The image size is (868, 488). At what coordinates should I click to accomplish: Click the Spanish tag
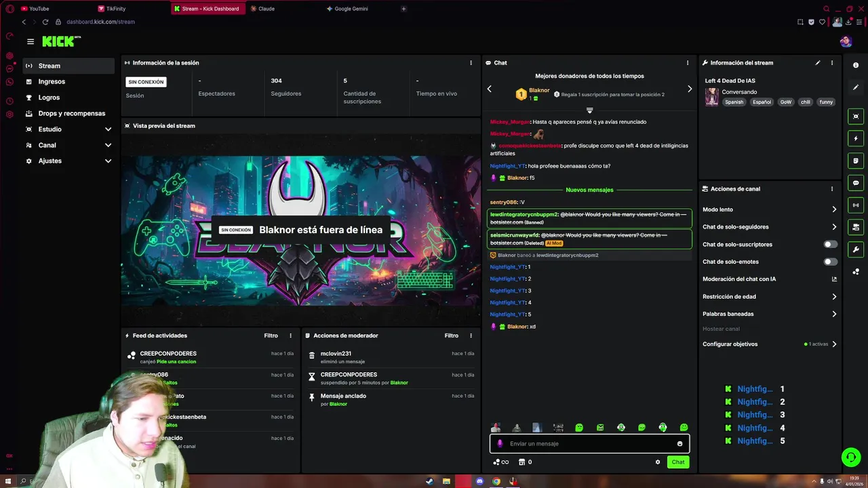click(734, 102)
